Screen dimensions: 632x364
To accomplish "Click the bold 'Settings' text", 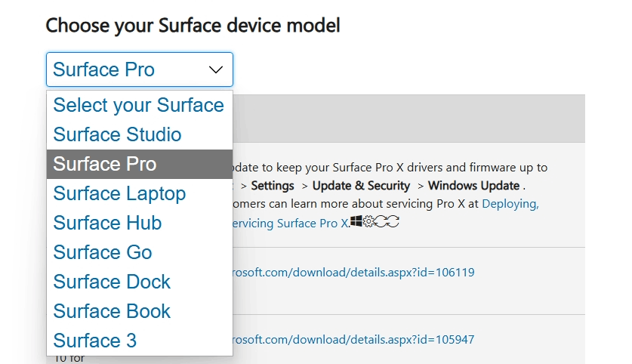I will pyautogui.click(x=273, y=186).
